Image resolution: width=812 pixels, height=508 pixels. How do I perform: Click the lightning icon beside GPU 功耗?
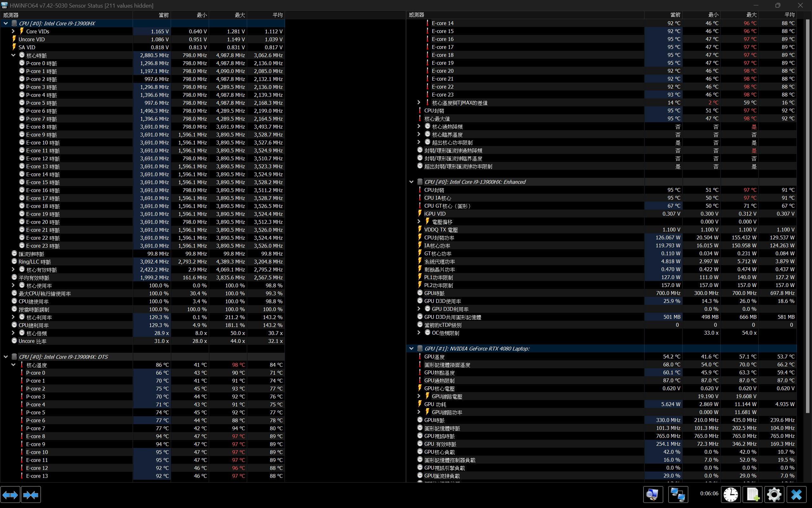tap(420, 404)
